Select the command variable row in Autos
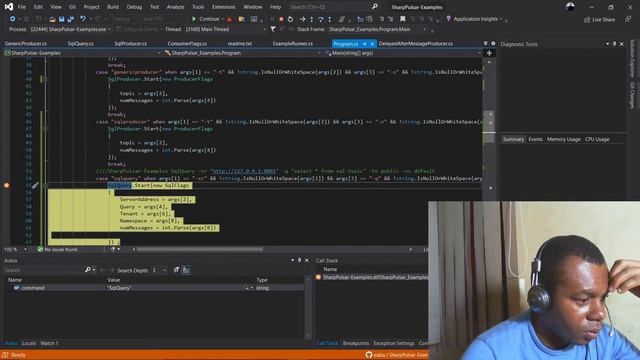 point(154,288)
